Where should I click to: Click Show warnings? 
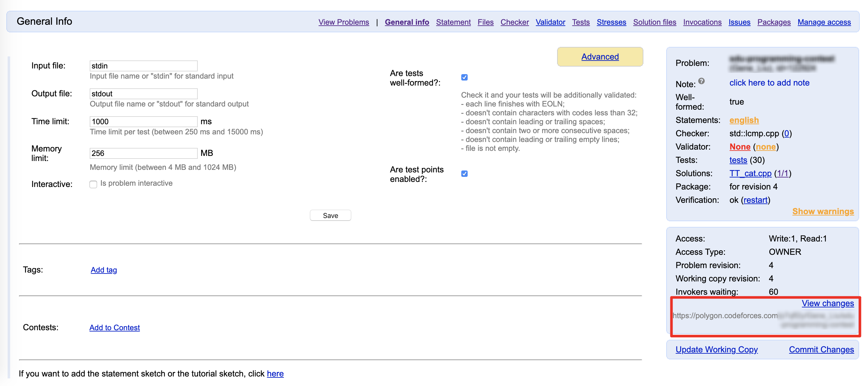click(823, 211)
